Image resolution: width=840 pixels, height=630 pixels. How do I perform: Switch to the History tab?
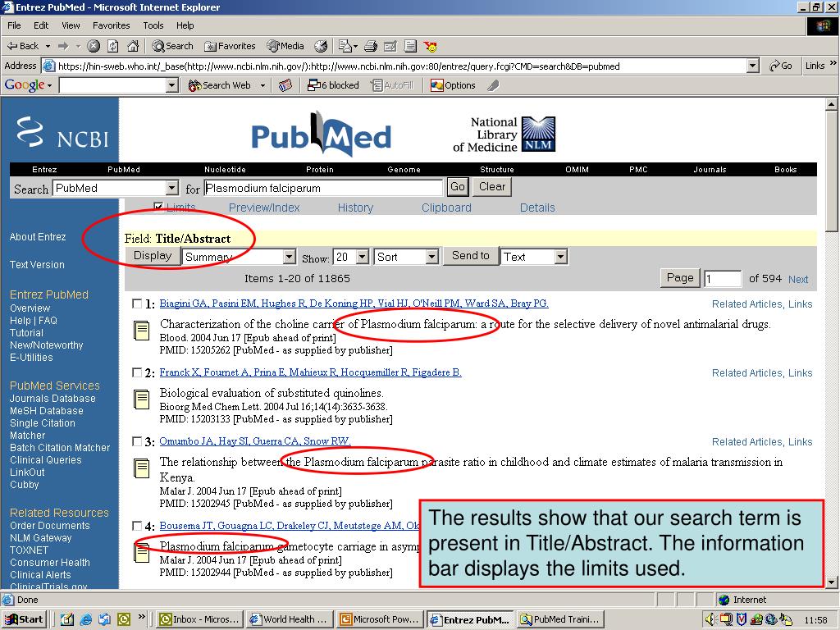pyautogui.click(x=355, y=208)
